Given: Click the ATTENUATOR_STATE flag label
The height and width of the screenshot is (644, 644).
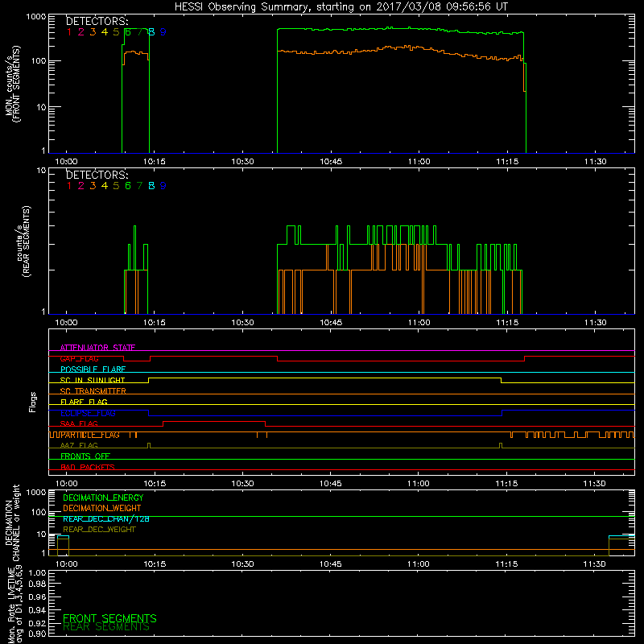Looking at the screenshot, I should coord(97,348).
